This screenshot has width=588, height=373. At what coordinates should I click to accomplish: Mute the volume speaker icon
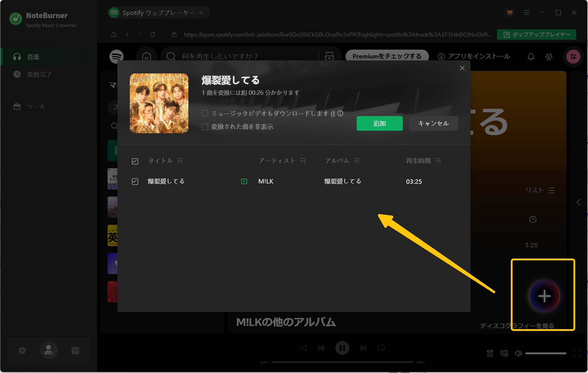click(x=518, y=353)
